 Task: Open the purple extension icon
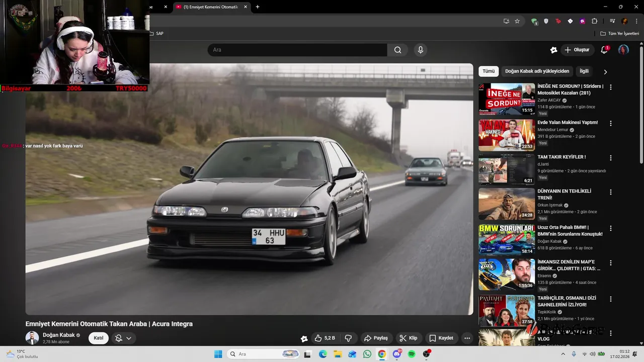[x=583, y=21]
